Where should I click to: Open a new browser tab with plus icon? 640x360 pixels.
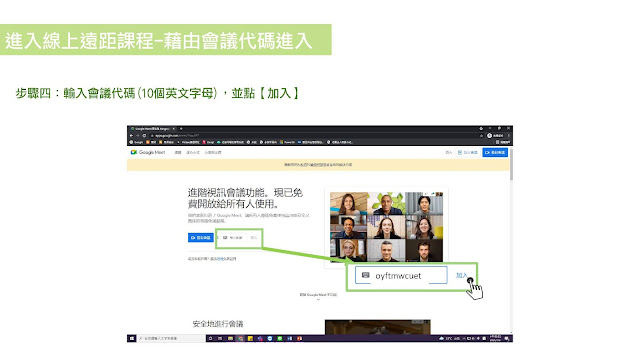tap(181, 129)
